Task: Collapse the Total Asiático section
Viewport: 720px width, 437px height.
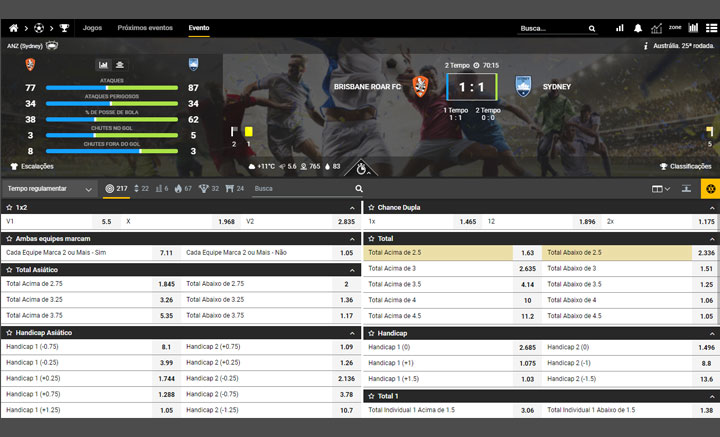Action: point(352,270)
